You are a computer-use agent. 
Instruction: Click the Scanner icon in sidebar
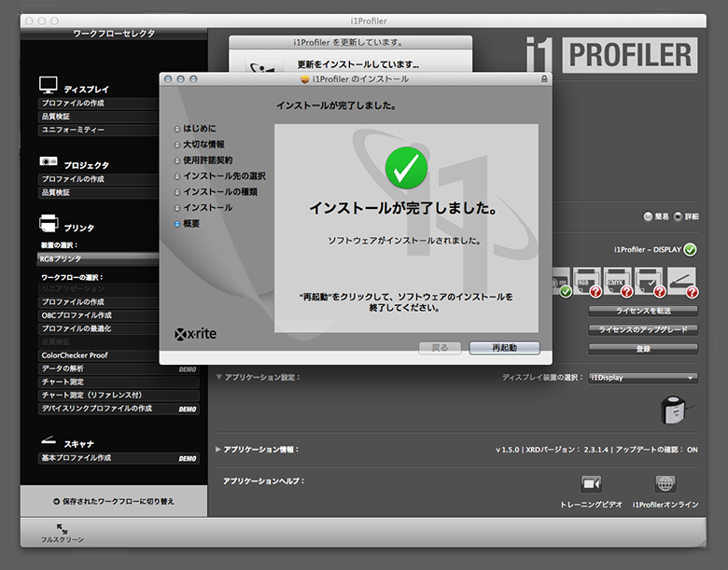tap(49, 441)
